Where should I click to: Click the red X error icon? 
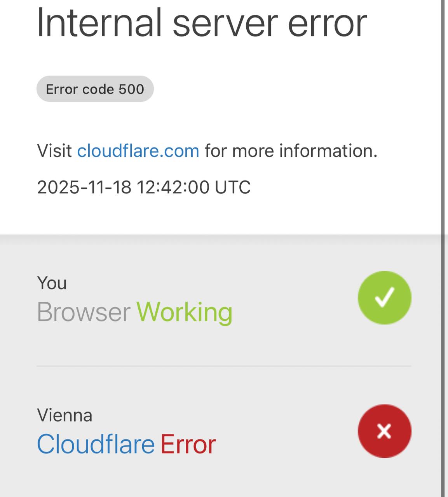[384, 431]
